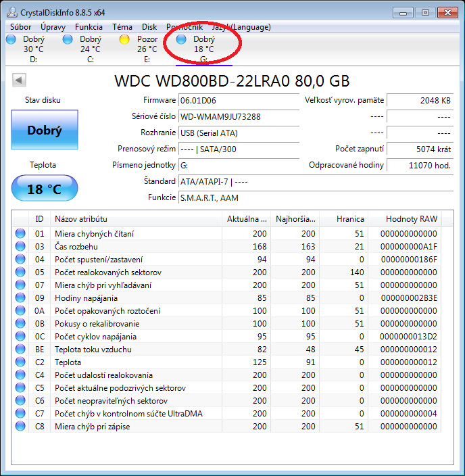Click the 18 °C temperature button
The width and height of the screenshot is (465, 476).
pos(45,189)
